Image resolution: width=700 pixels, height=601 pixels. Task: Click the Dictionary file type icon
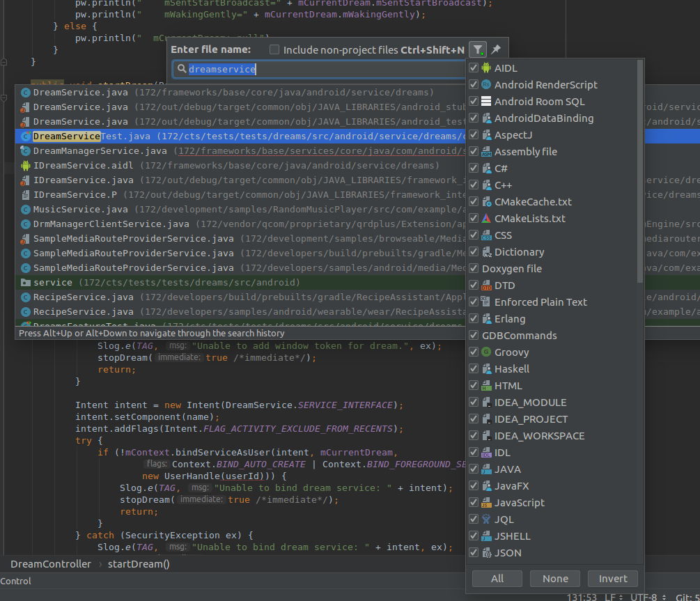click(x=486, y=252)
